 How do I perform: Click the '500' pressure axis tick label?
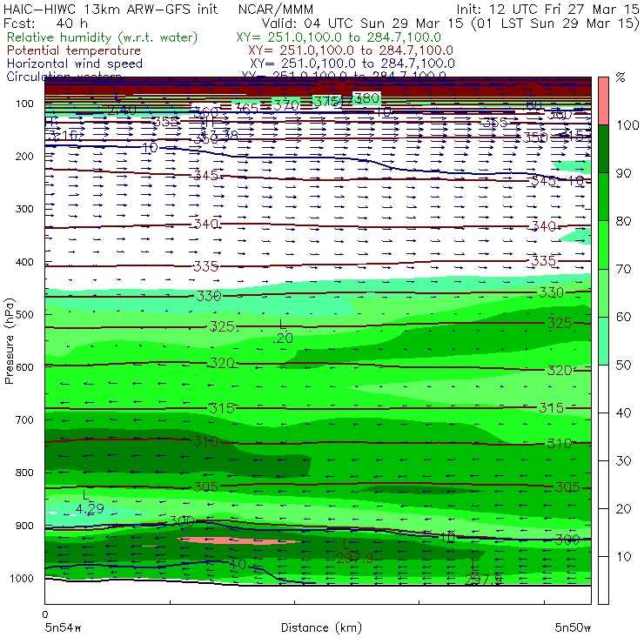24,314
